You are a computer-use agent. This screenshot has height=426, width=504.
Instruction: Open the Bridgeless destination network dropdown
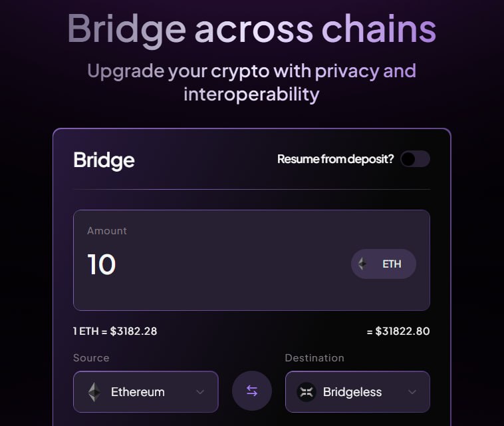(x=357, y=391)
